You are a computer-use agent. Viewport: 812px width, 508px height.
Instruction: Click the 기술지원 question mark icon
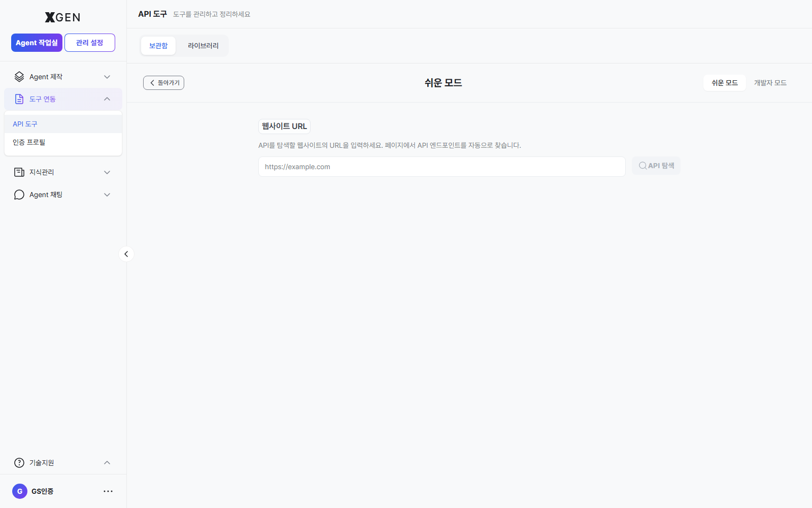click(x=19, y=463)
